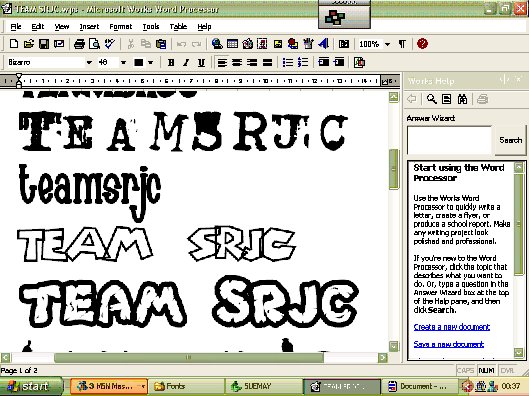Screen dimensions: 529x396
Task: Click the Cut scissors icon
Action: (x=131, y=44)
